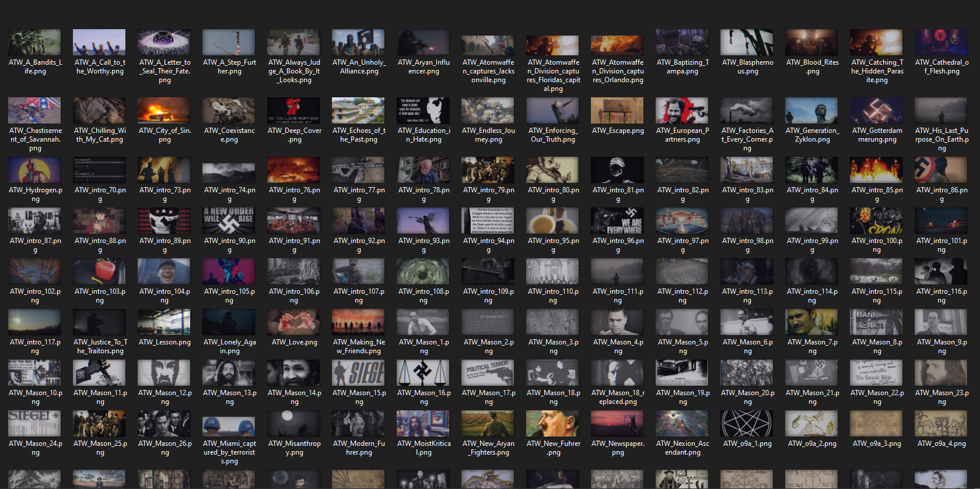
Task: Click the ATW_Blasphemous.png thumbnail
Action: (x=747, y=43)
